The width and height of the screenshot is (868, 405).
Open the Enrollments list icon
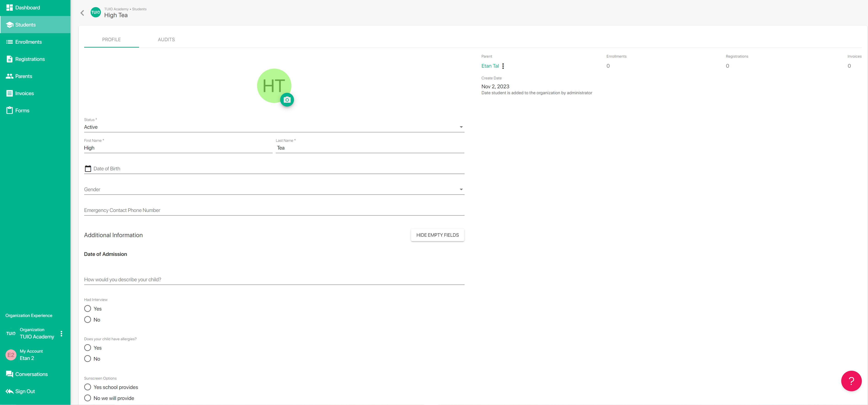9,42
